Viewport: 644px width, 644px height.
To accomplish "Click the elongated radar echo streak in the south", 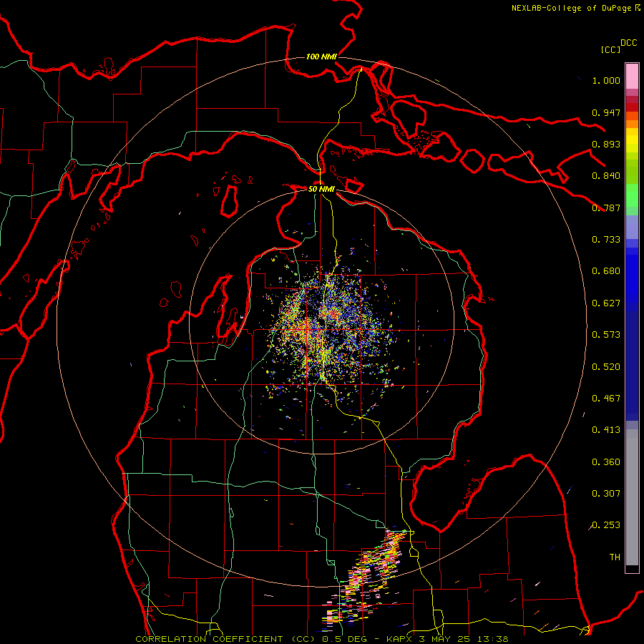I will click(x=366, y=579).
